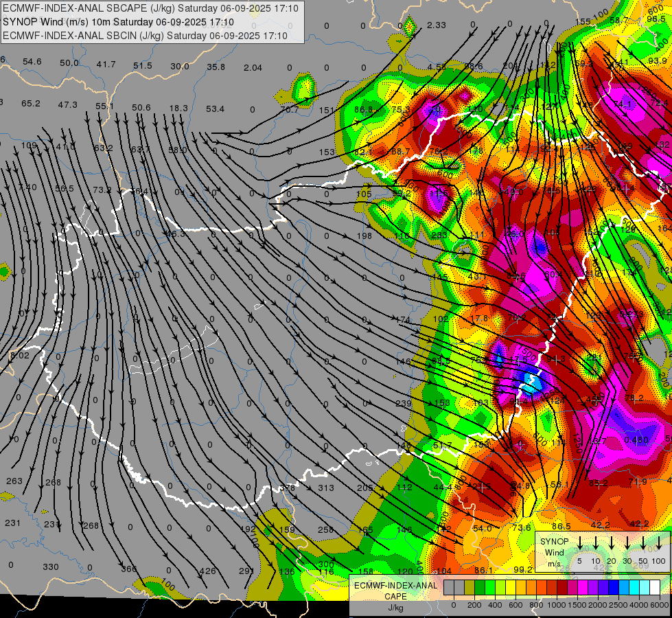Click the '17.8' value on the map
Screen dimensions: 672x618
click(x=479, y=318)
